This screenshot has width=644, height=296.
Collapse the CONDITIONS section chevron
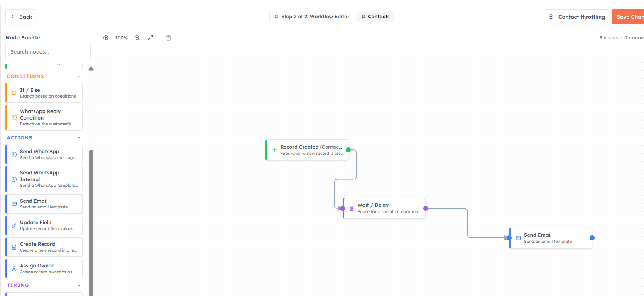tap(79, 76)
